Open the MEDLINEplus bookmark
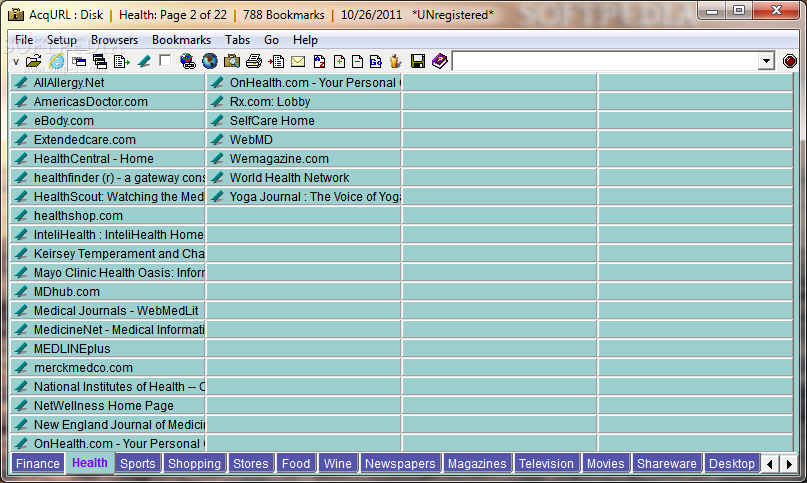This screenshot has height=483, width=807. coord(107,349)
